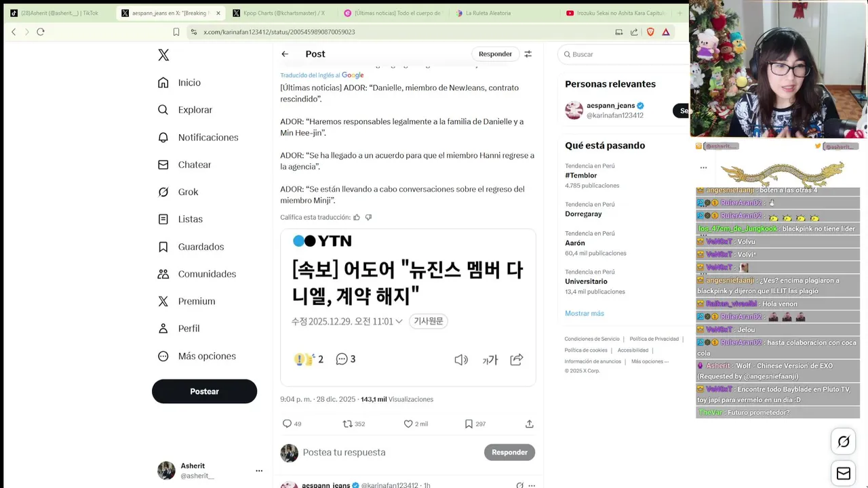868x488 pixels.
Task: Click 143,1 mil Visualizaciones link
Action: click(x=397, y=399)
